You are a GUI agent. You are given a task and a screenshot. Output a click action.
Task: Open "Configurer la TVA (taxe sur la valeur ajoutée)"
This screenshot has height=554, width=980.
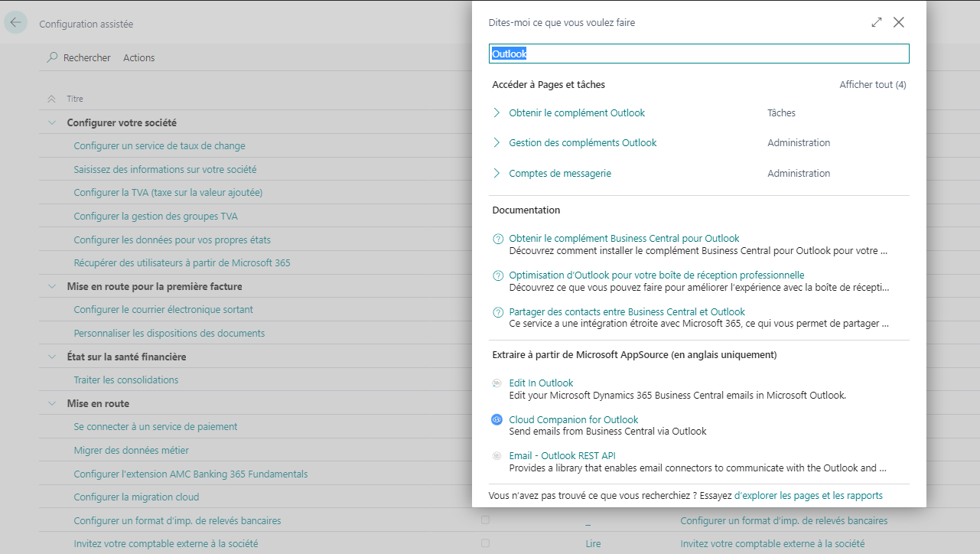pyautogui.click(x=168, y=192)
